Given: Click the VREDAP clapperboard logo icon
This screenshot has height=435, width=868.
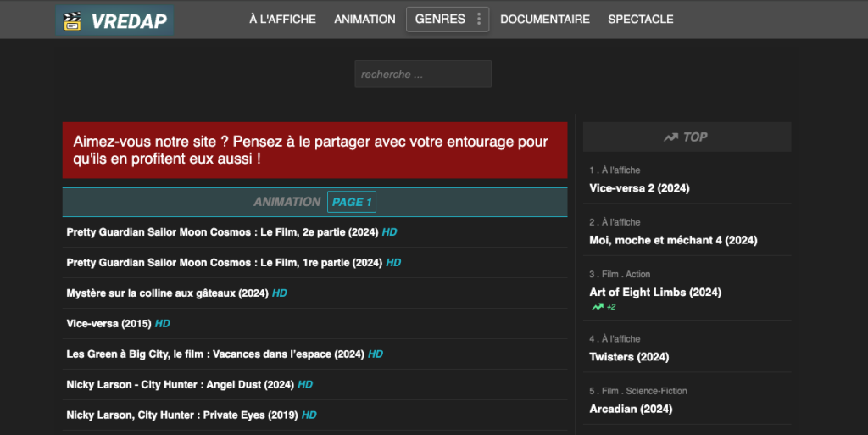Looking at the screenshot, I should click(x=74, y=20).
